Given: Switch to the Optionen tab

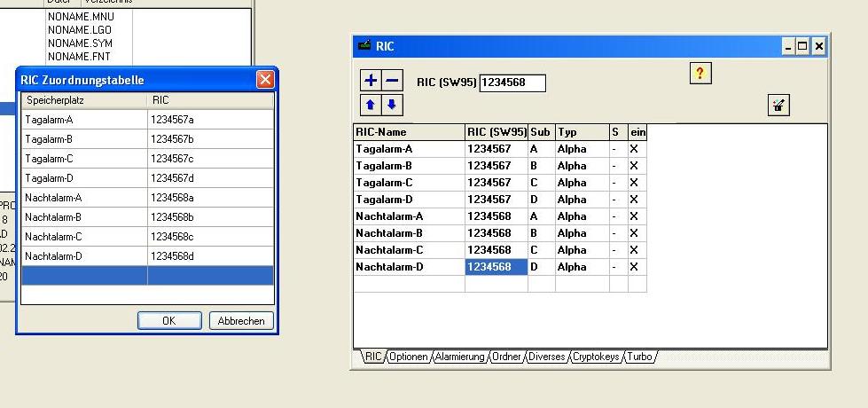Looking at the screenshot, I should 409,357.
